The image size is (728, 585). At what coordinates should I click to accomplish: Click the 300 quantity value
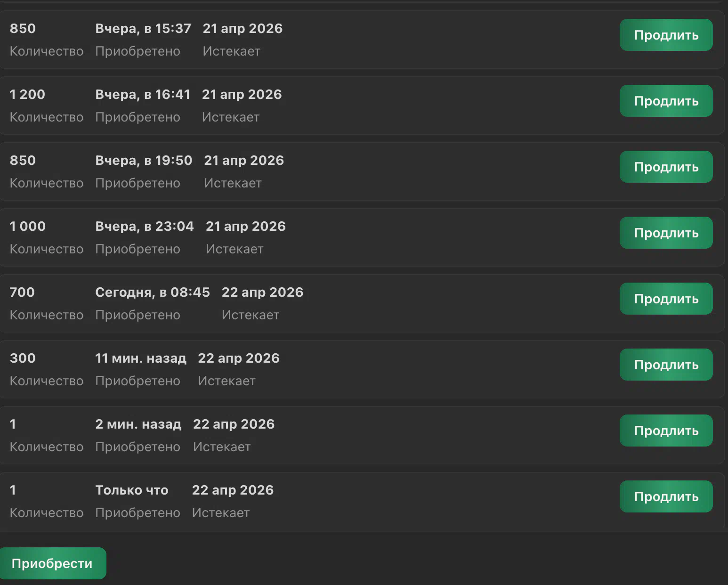23,358
